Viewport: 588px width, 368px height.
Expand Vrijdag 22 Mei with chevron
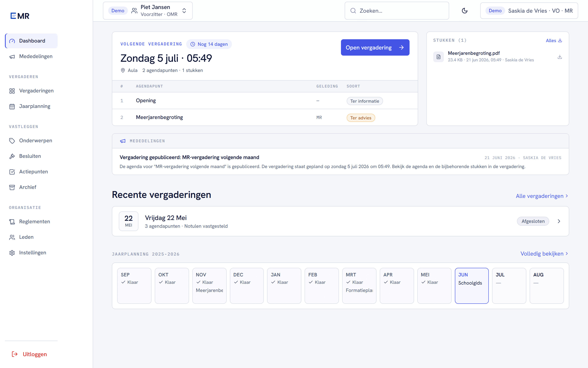coord(559,221)
